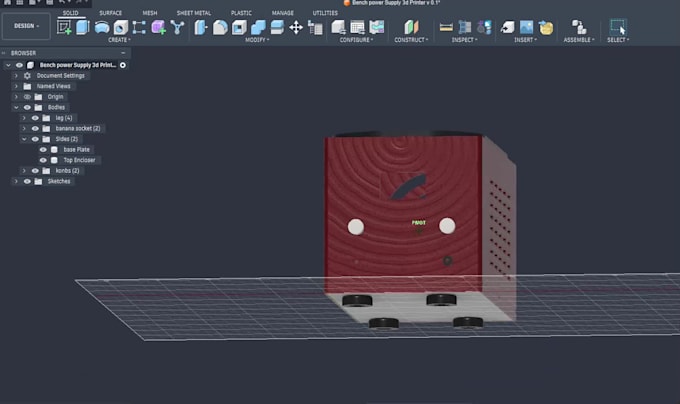
Task: Select the Press Pull tool
Action: (x=201, y=27)
